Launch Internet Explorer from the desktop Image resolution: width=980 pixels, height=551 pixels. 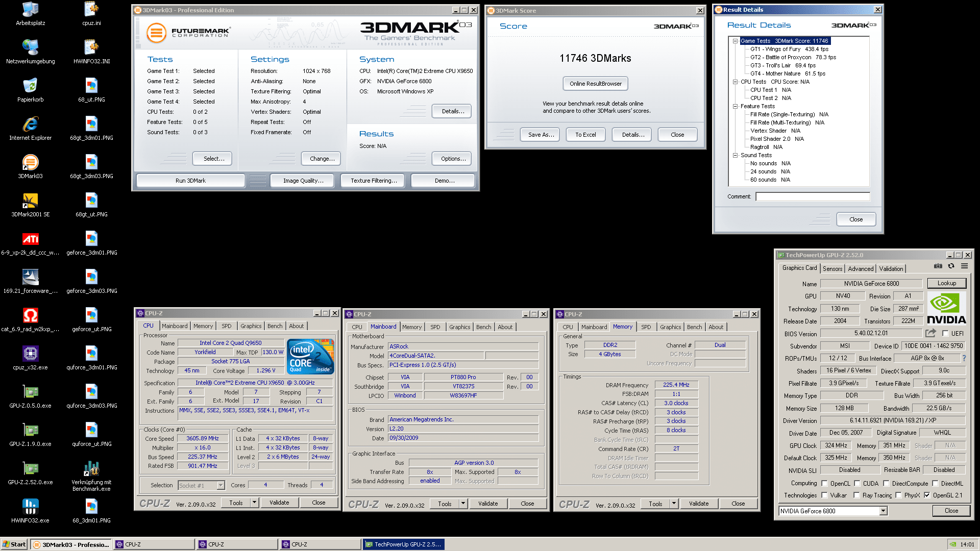[x=31, y=128]
